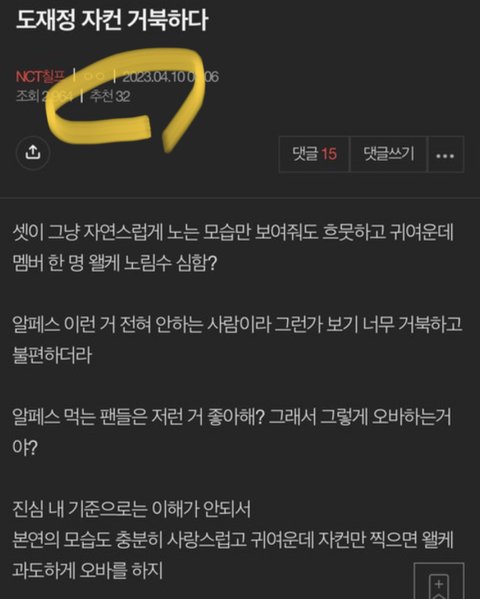Select the line starting 알페스 먹는 팬들은
480x599 pixels.
pyautogui.click(x=232, y=416)
